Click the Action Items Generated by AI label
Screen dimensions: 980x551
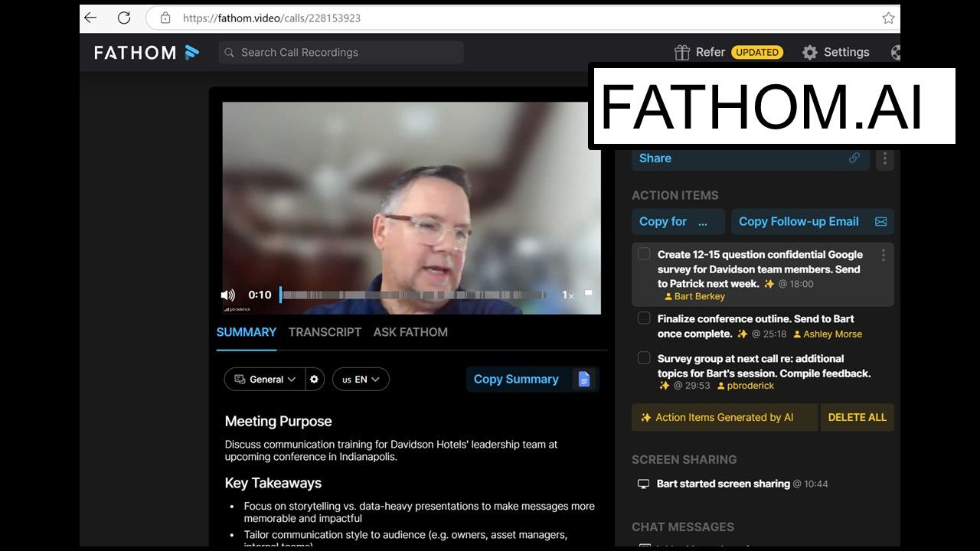click(724, 417)
